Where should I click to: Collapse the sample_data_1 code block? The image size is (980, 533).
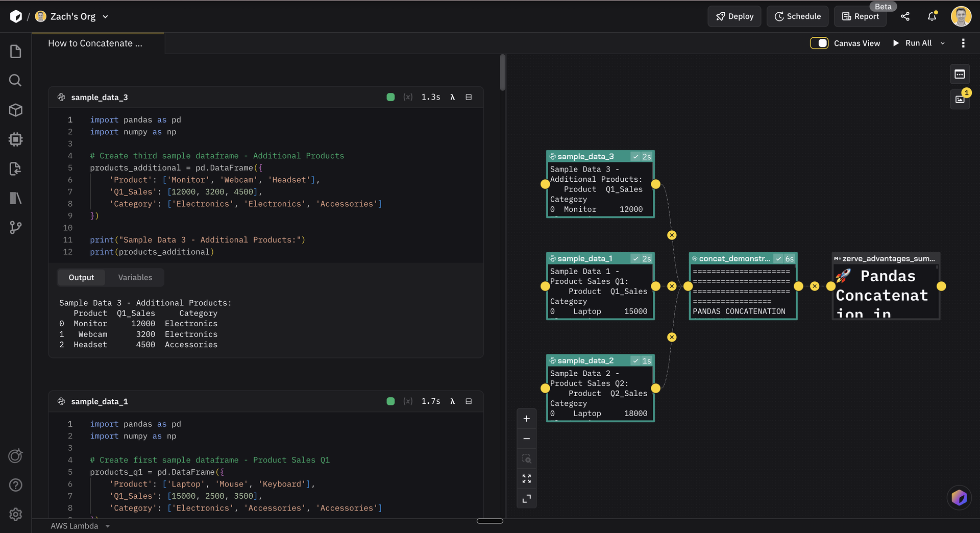point(469,401)
